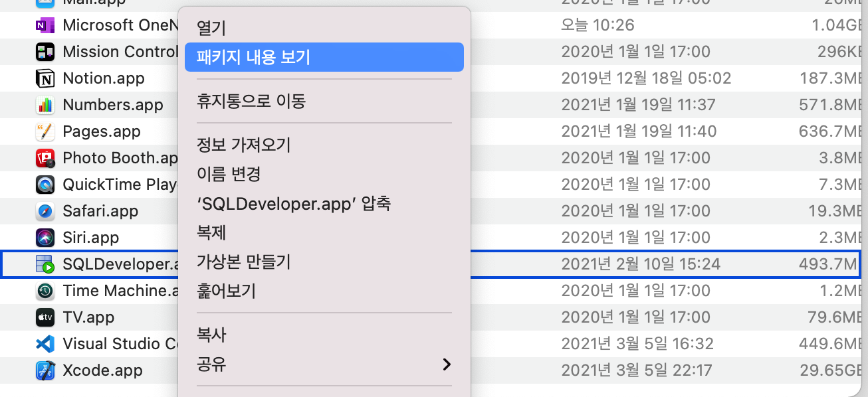The height and width of the screenshot is (397, 868).
Task: Click the Photo Booth file name
Action: tap(120, 158)
